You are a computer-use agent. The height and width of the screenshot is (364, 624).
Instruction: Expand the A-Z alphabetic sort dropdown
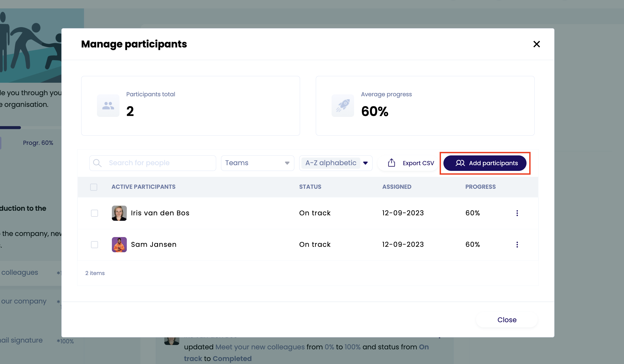tap(365, 163)
